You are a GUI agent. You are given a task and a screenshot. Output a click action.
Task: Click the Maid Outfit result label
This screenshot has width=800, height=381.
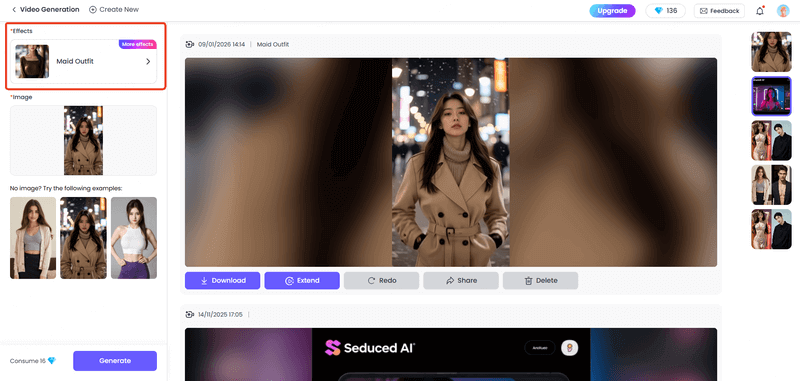tap(273, 44)
